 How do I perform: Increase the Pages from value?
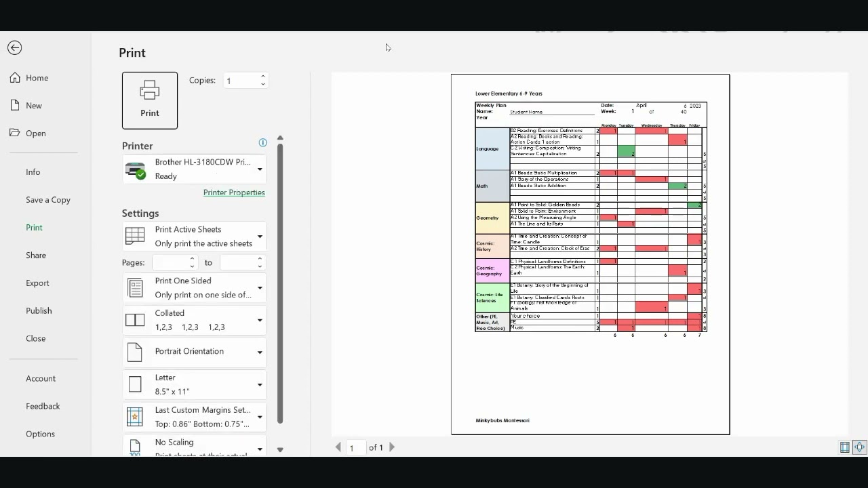193,258
